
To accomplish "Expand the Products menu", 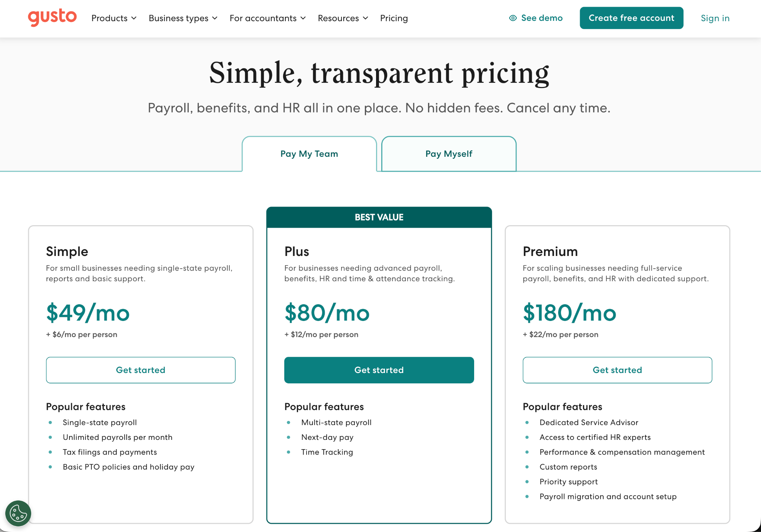I will click(x=114, y=18).
